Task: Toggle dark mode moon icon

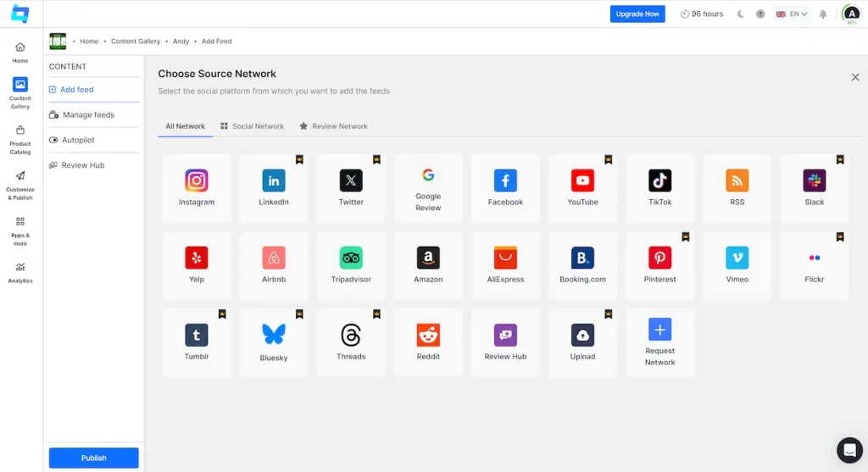Action: [741, 14]
